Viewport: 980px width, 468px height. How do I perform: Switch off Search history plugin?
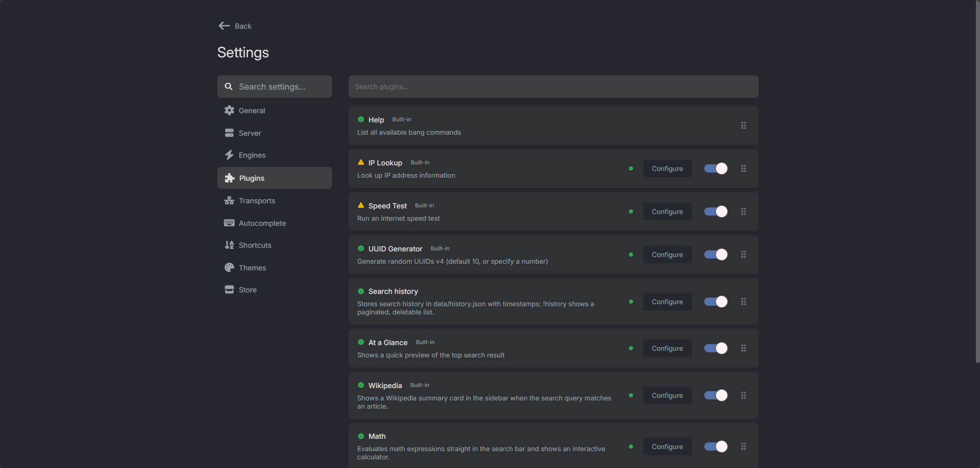pos(716,302)
